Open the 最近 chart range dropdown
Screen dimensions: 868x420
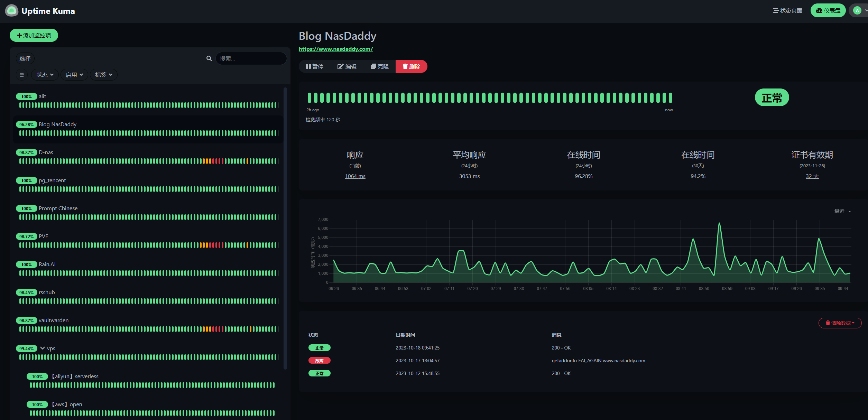(842, 211)
